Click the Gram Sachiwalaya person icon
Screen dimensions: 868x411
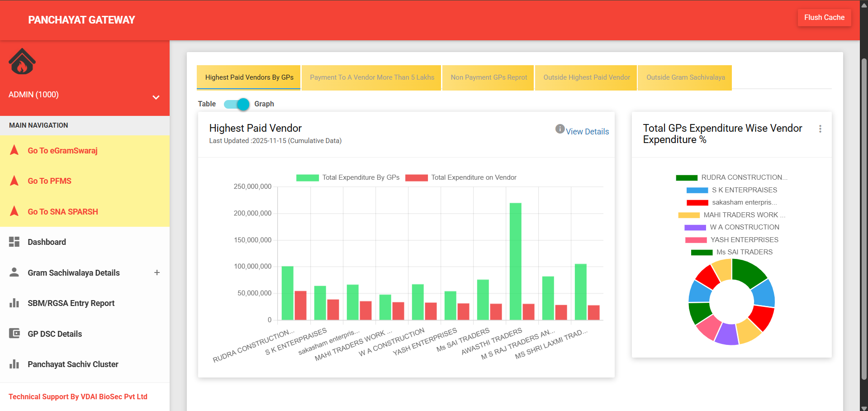tap(14, 272)
